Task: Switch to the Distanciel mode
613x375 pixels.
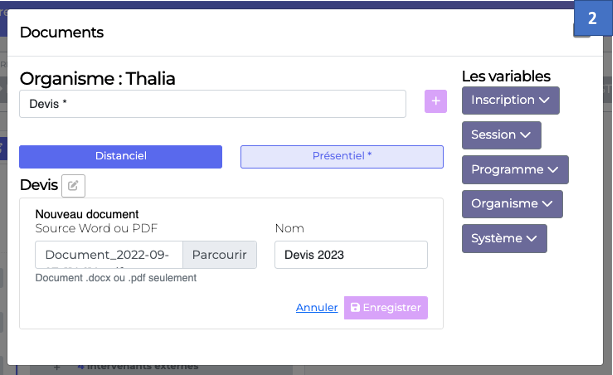Action: [x=120, y=156]
